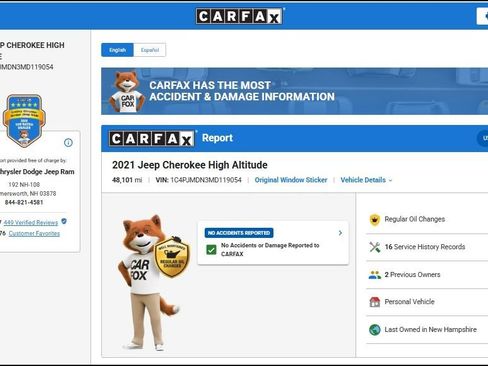
Task: Click the top-rated dealer shield badge
Action: [x=24, y=121]
